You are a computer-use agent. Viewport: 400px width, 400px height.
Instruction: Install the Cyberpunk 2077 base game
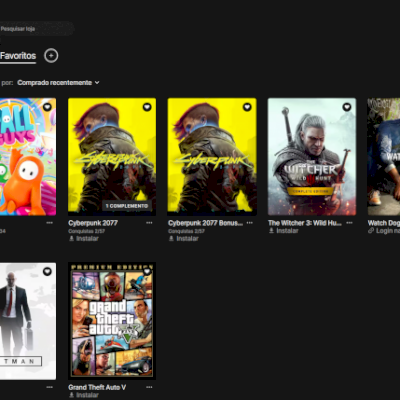[x=83, y=239]
